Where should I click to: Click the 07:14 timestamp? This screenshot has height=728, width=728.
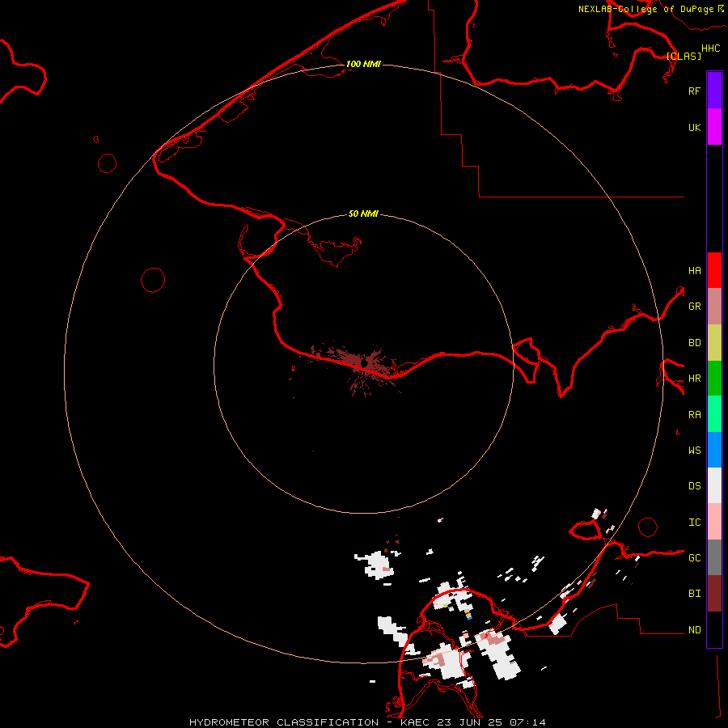[x=527, y=722]
